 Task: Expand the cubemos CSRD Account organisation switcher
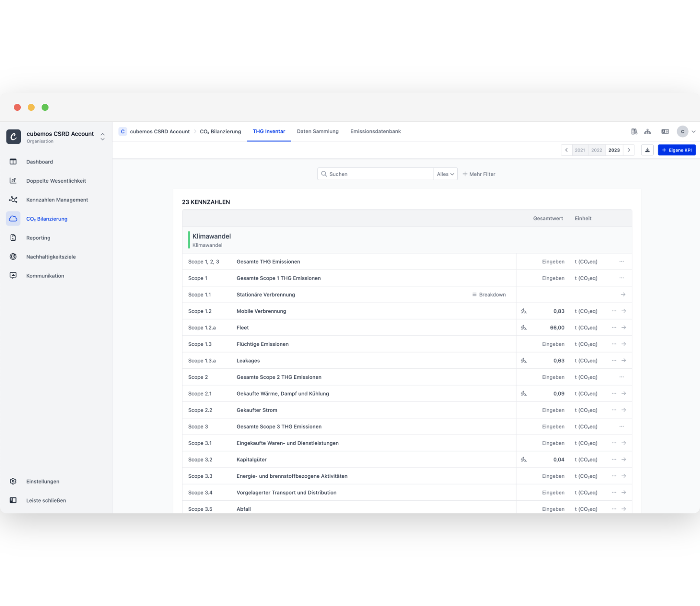click(102, 136)
